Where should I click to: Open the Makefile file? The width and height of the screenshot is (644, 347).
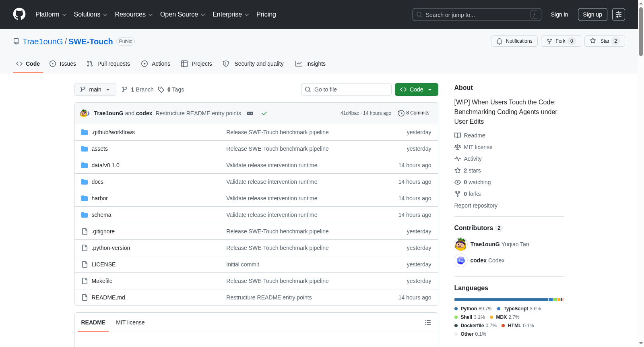point(102,281)
